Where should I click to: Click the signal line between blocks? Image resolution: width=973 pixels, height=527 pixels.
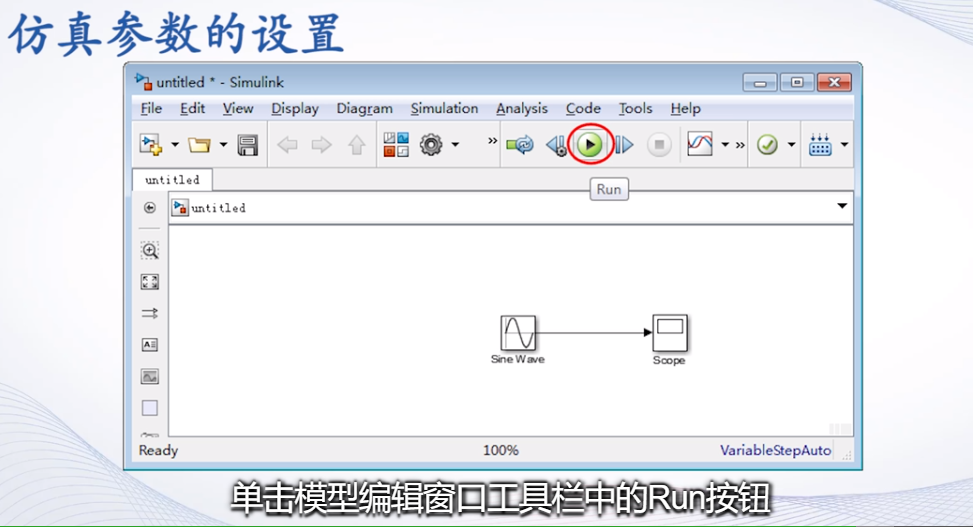(x=593, y=333)
